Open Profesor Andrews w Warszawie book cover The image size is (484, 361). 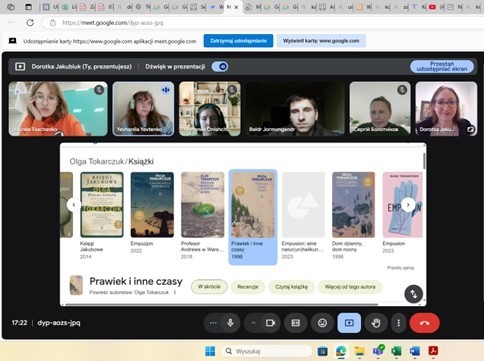203,205
